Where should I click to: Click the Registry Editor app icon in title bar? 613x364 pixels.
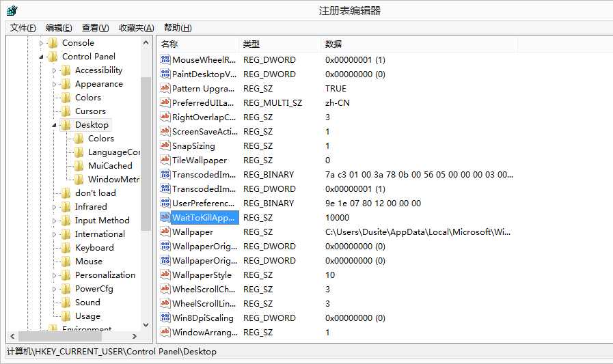point(12,10)
